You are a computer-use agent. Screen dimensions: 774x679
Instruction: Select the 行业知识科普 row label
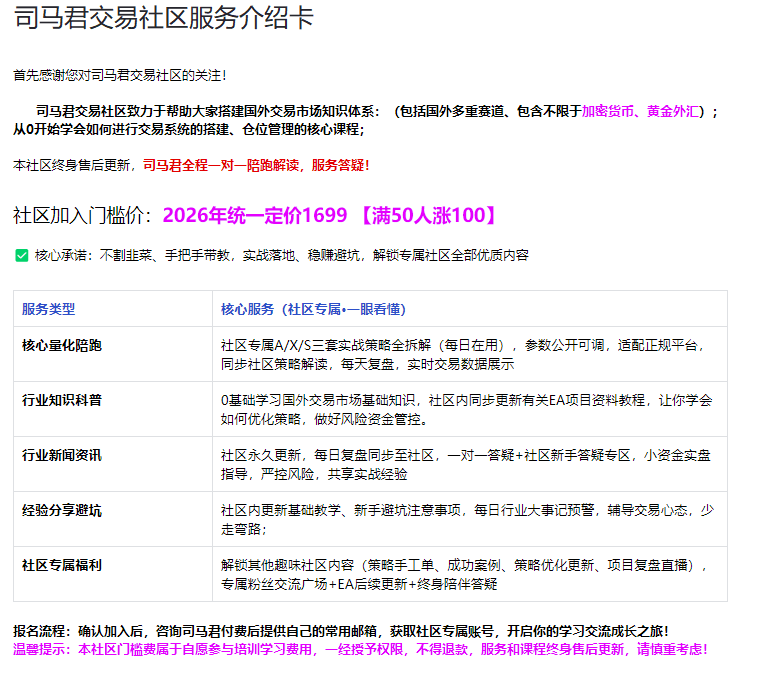[x=62, y=400]
